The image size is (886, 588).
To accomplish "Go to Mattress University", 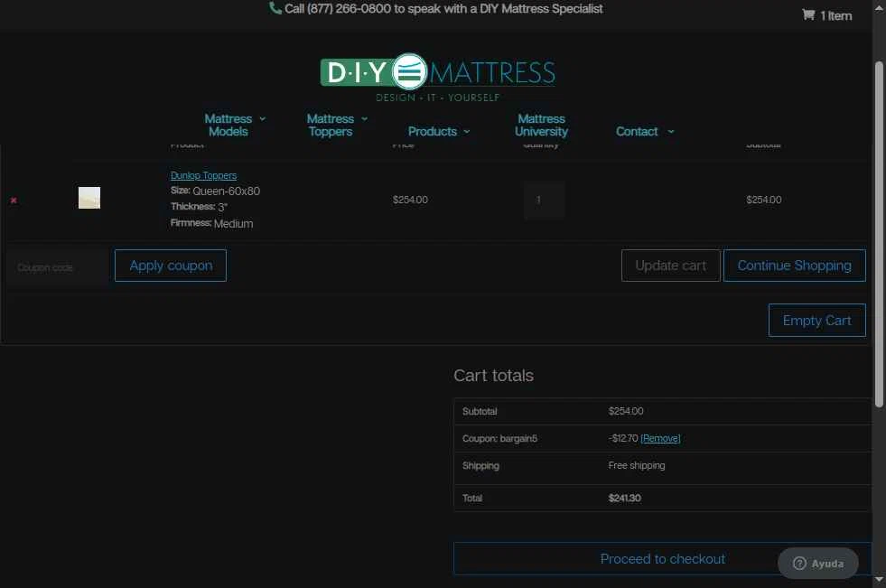I will 541,125.
